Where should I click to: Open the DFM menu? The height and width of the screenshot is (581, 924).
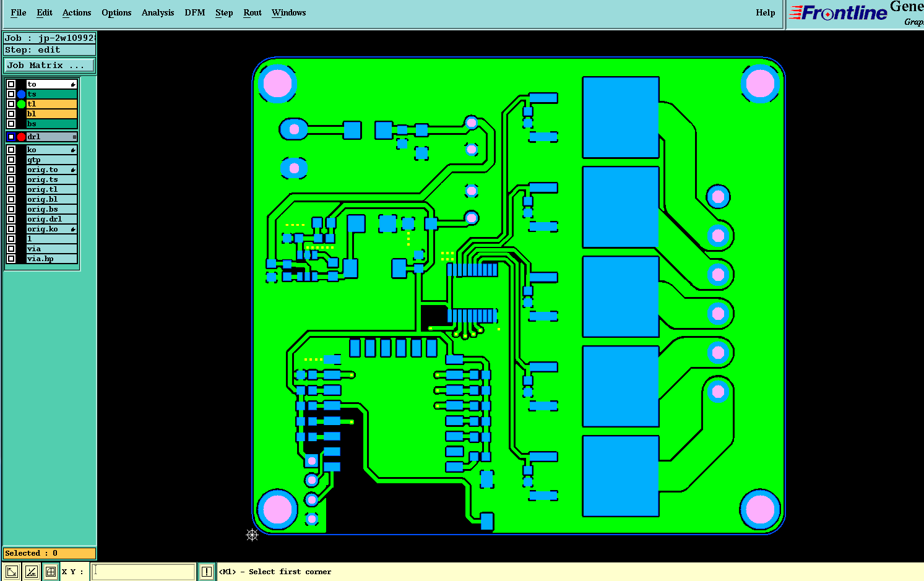click(x=195, y=12)
